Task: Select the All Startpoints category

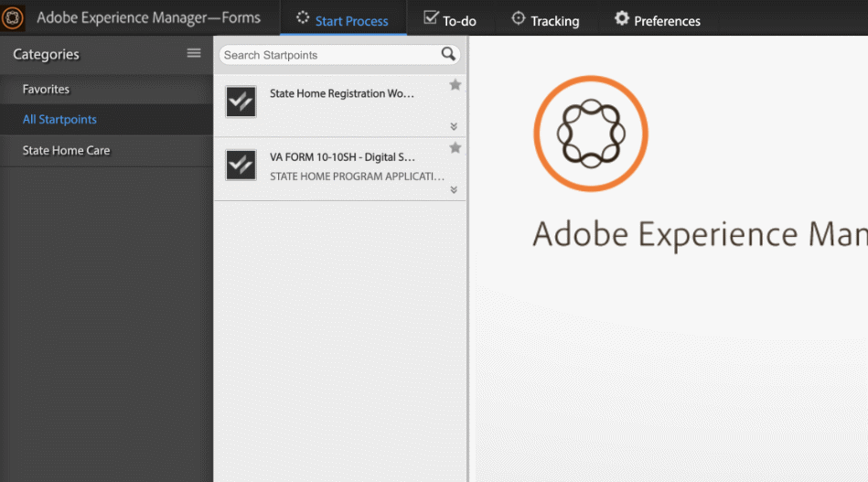Action: (x=59, y=120)
